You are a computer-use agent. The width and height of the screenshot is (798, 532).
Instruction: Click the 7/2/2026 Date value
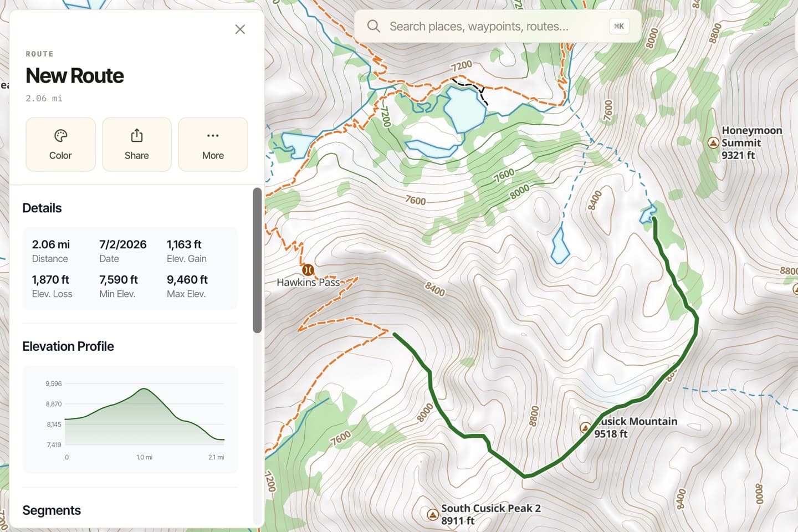(x=123, y=244)
